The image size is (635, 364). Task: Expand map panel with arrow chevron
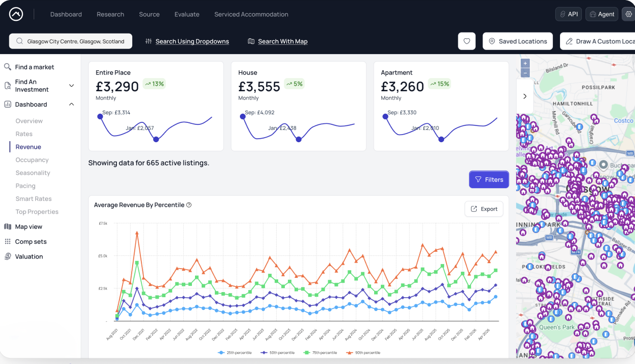point(525,96)
